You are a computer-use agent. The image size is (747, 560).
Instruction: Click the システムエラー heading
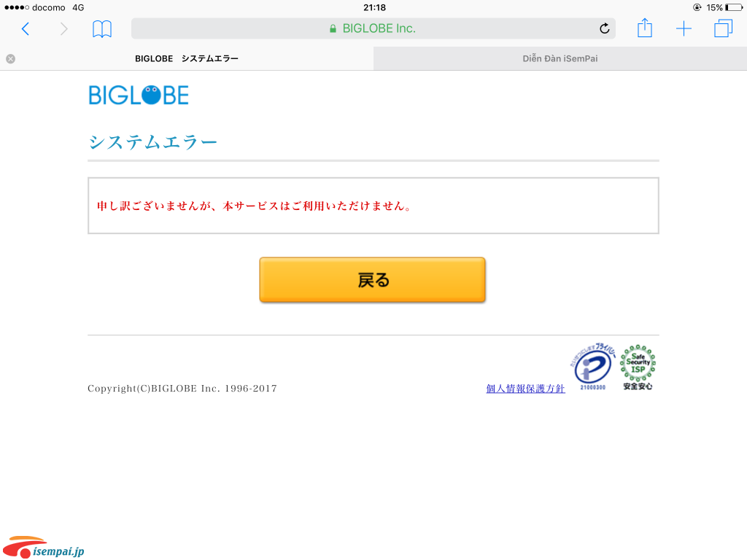coord(153,142)
